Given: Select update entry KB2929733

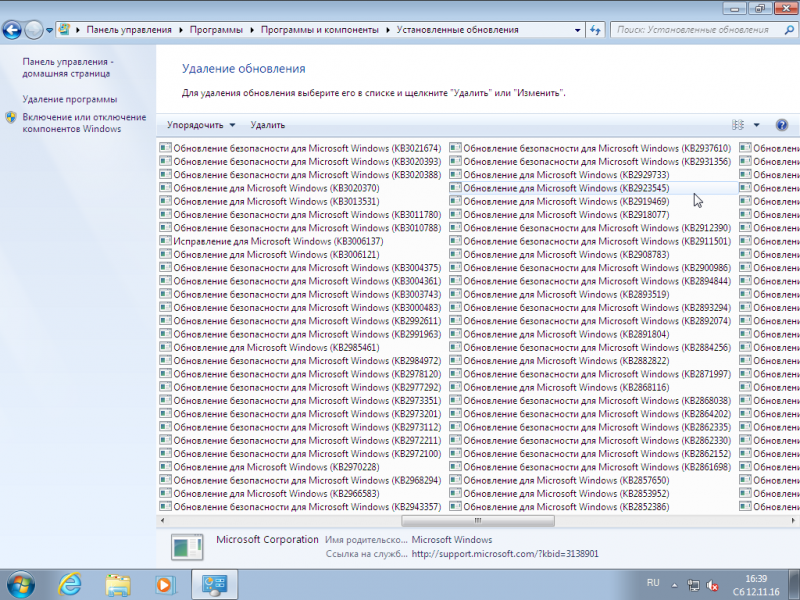Looking at the screenshot, I should pos(559,174).
